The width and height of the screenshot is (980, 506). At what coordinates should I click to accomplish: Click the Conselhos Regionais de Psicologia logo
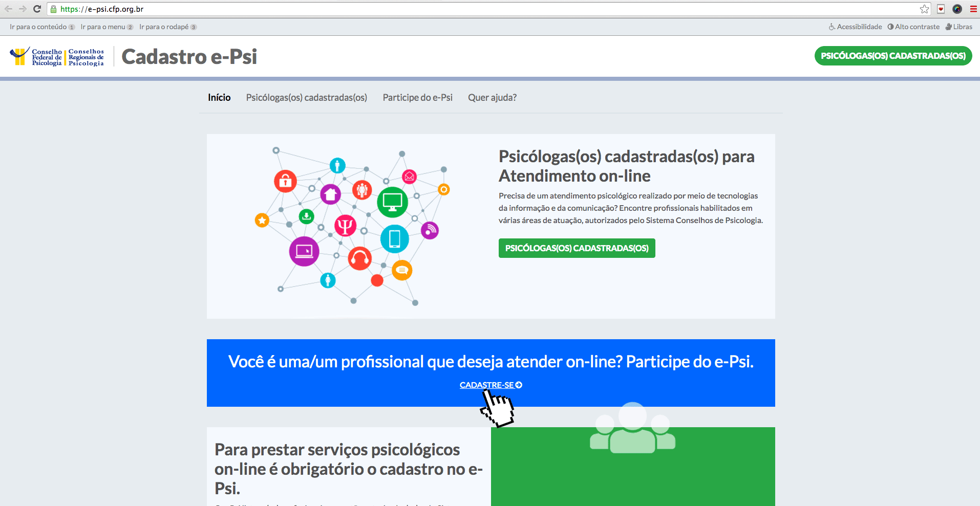pyautogui.click(x=86, y=57)
